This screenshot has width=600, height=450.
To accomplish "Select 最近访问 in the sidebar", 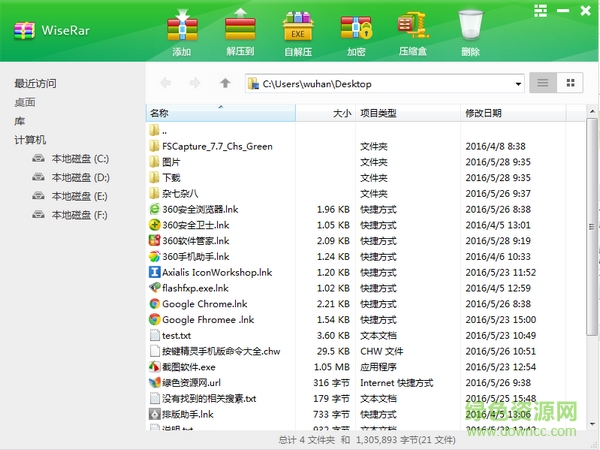I will pos(35,83).
